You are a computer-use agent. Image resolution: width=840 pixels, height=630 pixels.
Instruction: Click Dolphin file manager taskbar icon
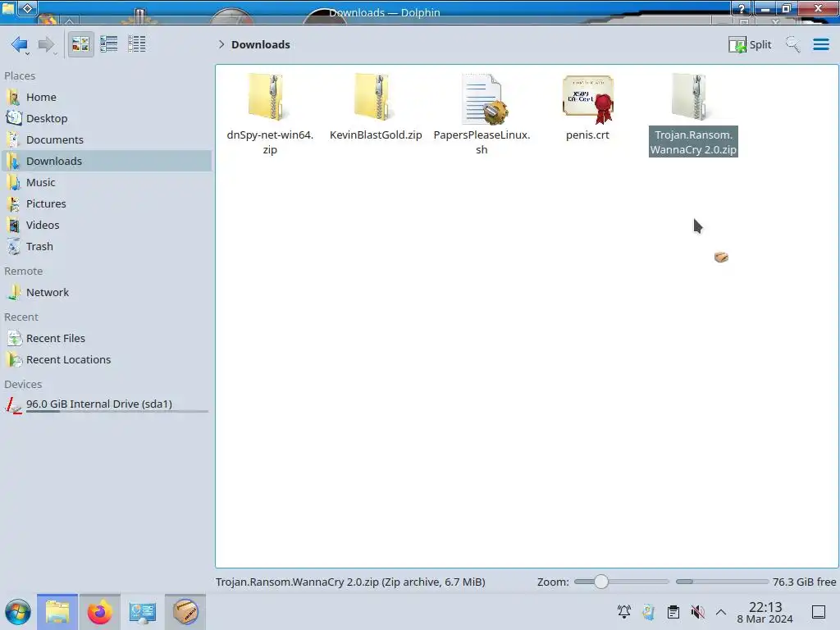click(x=57, y=612)
